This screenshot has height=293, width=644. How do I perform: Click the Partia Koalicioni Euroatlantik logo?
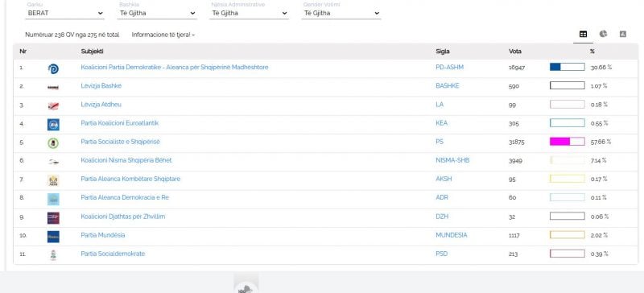[x=53, y=125]
